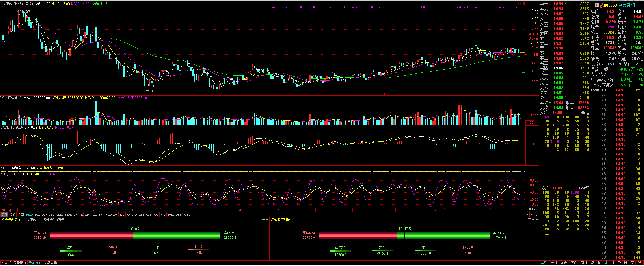The width and height of the screenshot is (644, 266).
Task: Select the BRAR indicator tab
Action: coord(68,215)
